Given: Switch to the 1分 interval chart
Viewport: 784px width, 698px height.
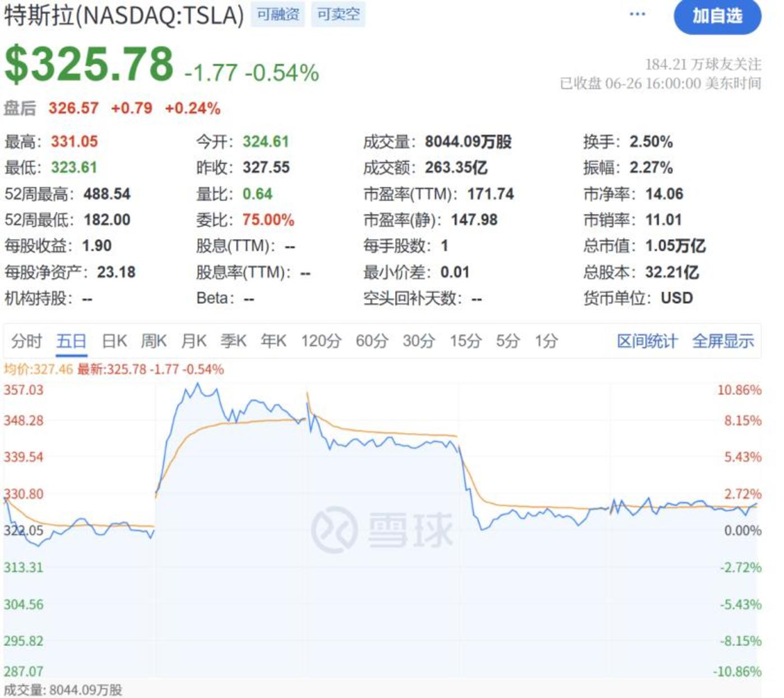Looking at the screenshot, I should click(546, 341).
